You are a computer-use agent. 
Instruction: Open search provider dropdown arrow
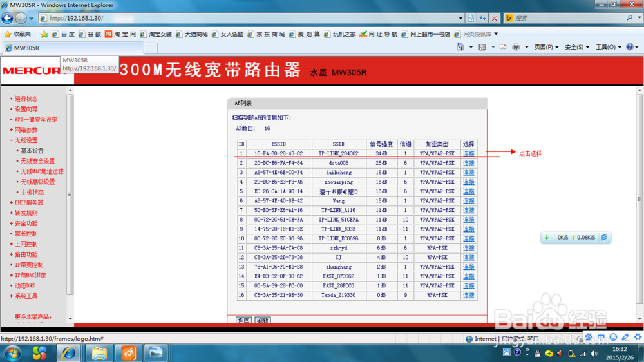(639, 17)
